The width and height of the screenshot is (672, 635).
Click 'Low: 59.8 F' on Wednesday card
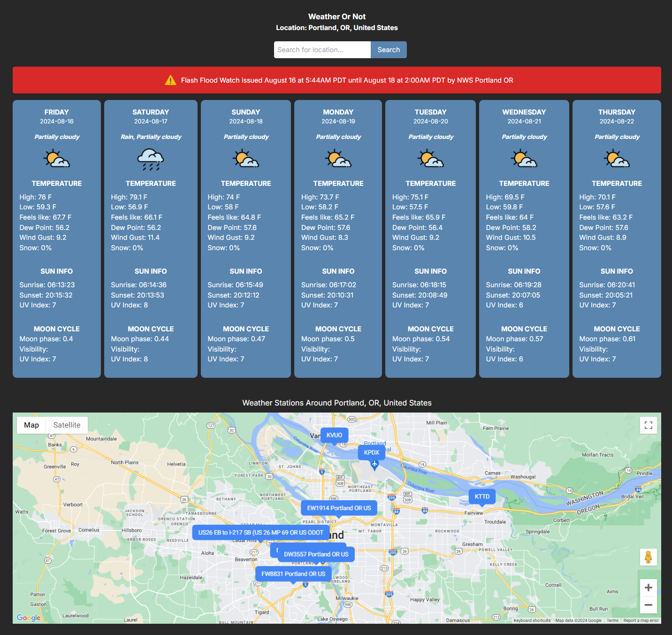coord(504,207)
